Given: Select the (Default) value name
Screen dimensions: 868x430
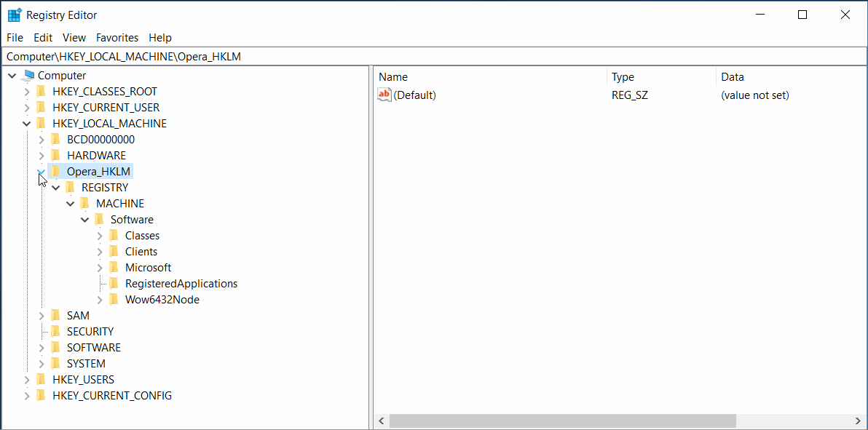Looking at the screenshot, I should (414, 95).
